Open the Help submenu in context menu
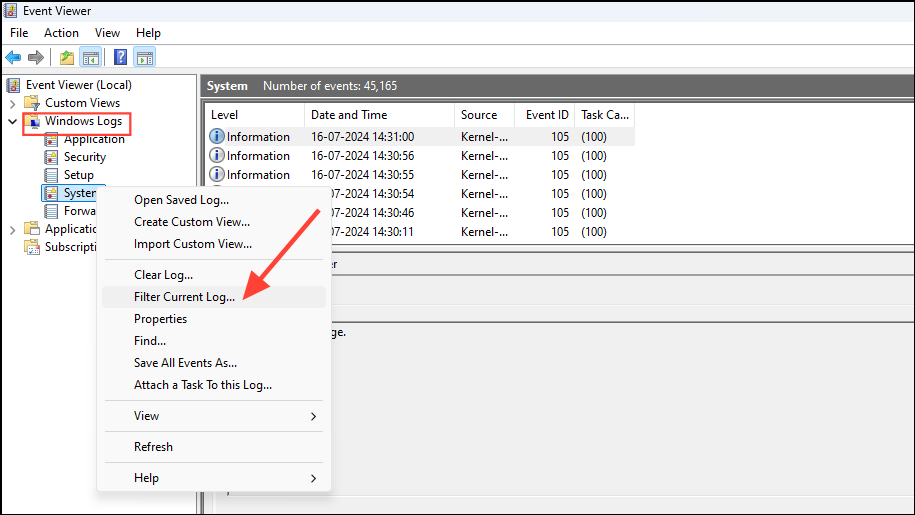The height and width of the screenshot is (515, 915). (x=214, y=478)
